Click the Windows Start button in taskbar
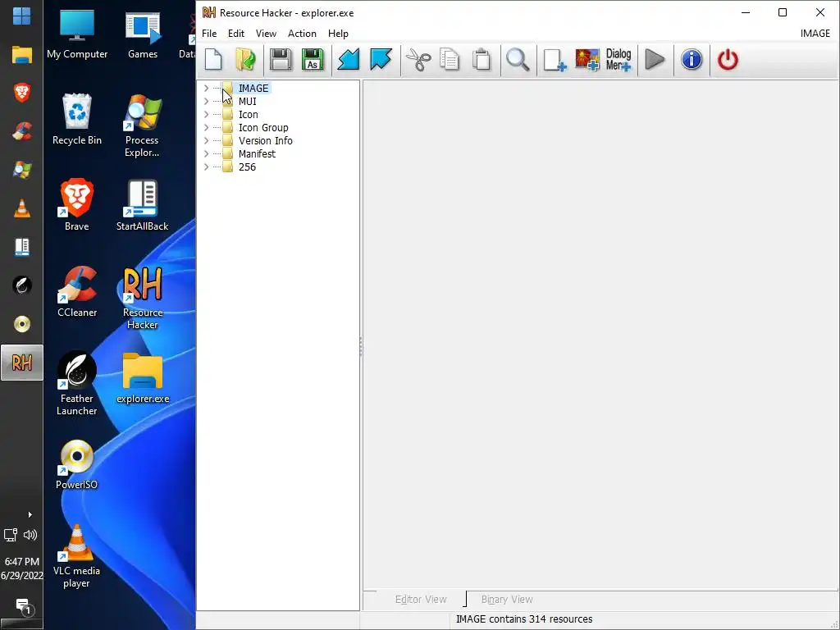840x630 pixels. pos(21,16)
